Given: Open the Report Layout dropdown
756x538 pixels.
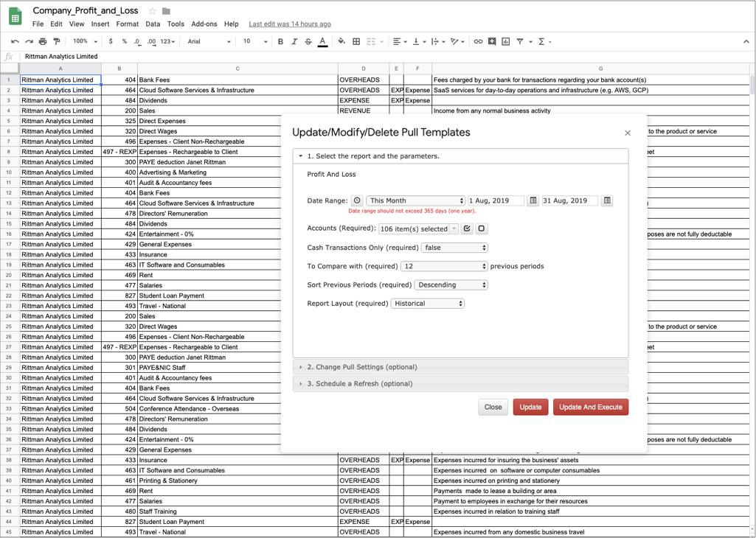Looking at the screenshot, I should coord(428,304).
